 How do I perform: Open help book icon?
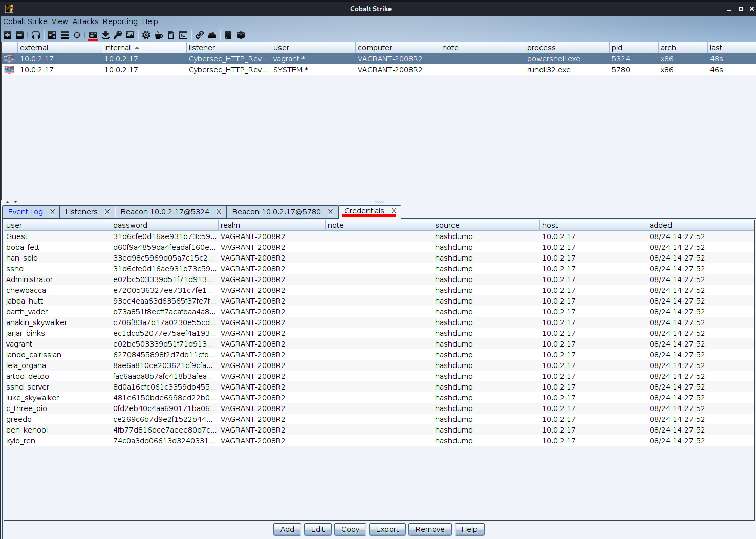(x=228, y=35)
